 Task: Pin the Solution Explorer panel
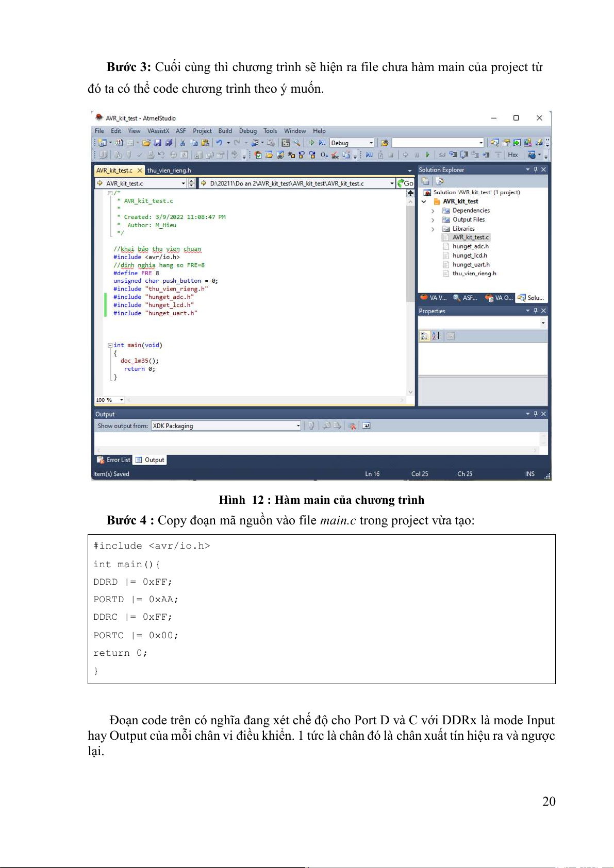(x=536, y=169)
